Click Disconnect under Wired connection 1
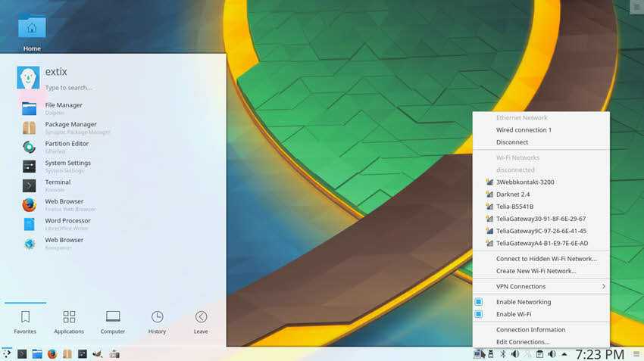This screenshot has height=361, width=644. (512, 142)
